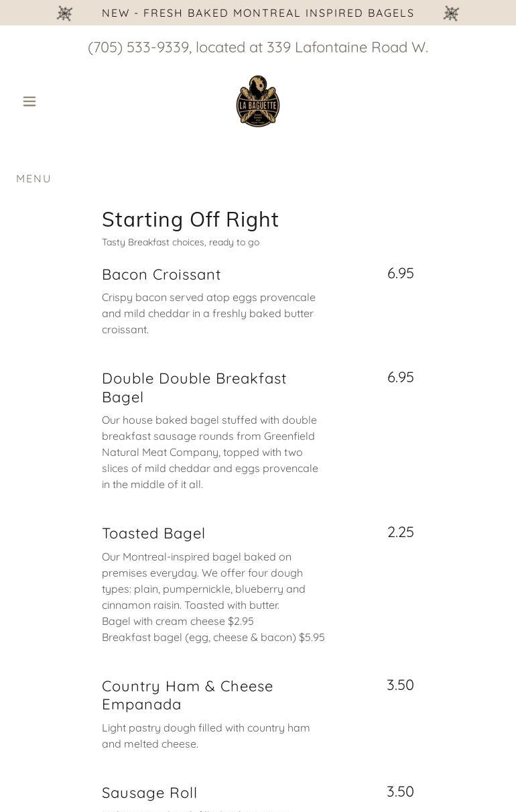
Task: Click the 2.25 Toasted Bagel price
Action: coord(400,532)
